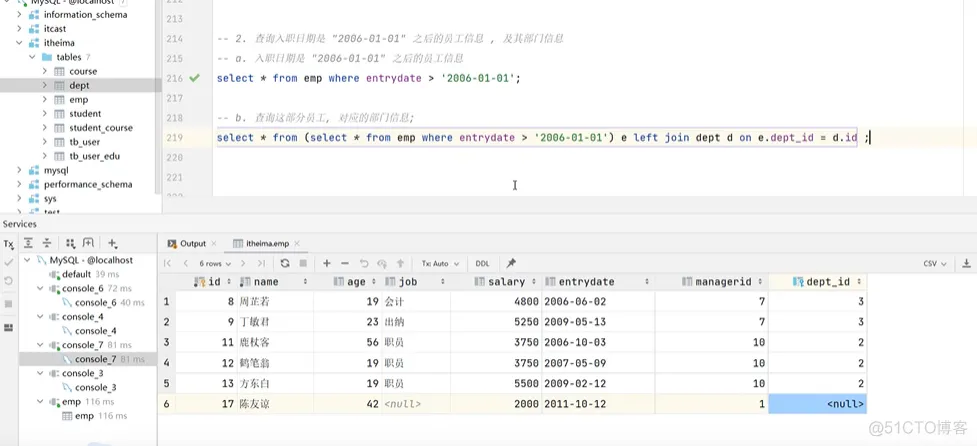Viewport: 977px width, 446px height.
Task: Select the emp table in database tree
Action: (80, 100)
